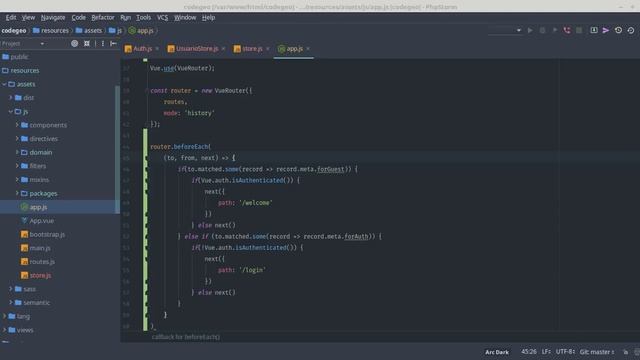
Task: Click the red phone listen-for-debug icon
Action: (567, 30)
